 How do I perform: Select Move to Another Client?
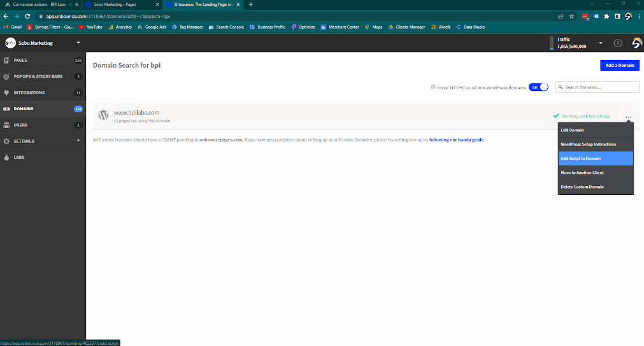[x=596, y=173]
